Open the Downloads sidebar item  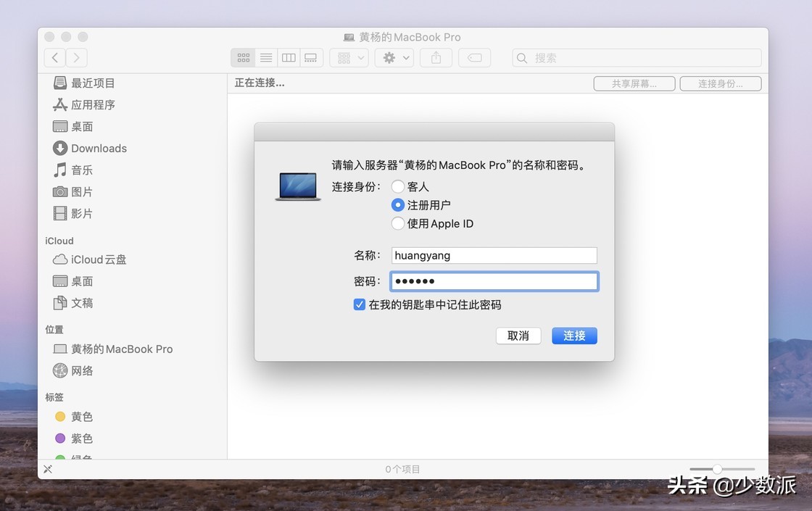click(97, 148)
